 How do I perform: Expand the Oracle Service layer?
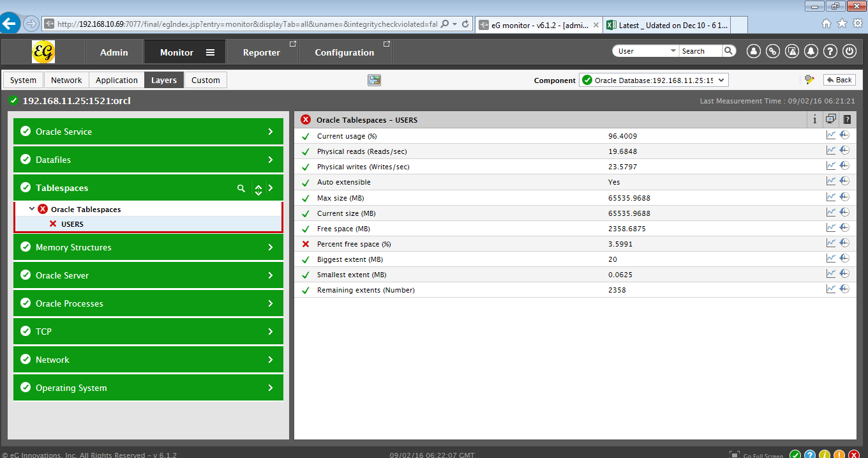148,132
